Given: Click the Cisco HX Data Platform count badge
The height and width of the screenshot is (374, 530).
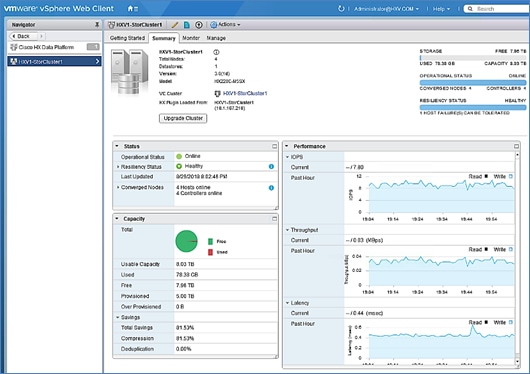Looking at the screenshot, I should (93, 47).
